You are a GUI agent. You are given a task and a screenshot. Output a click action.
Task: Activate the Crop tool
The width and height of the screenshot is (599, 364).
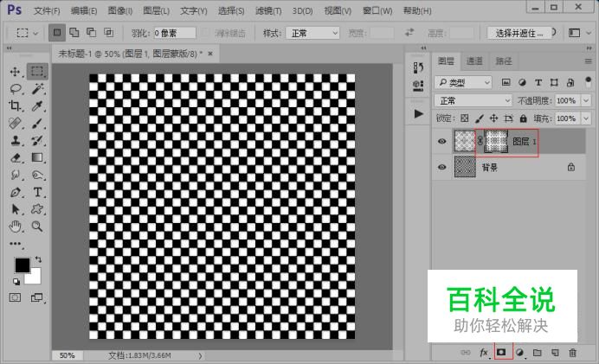(x=16, y=106)
